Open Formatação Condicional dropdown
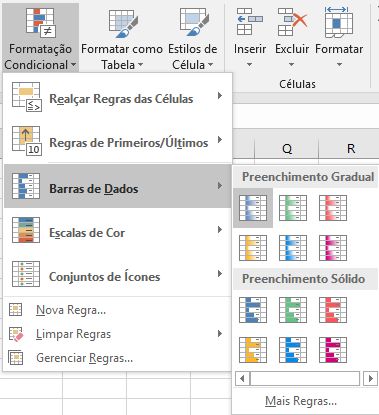Viewport: 379px width, 415px height. pyautogui.click(x=40, y=37)
